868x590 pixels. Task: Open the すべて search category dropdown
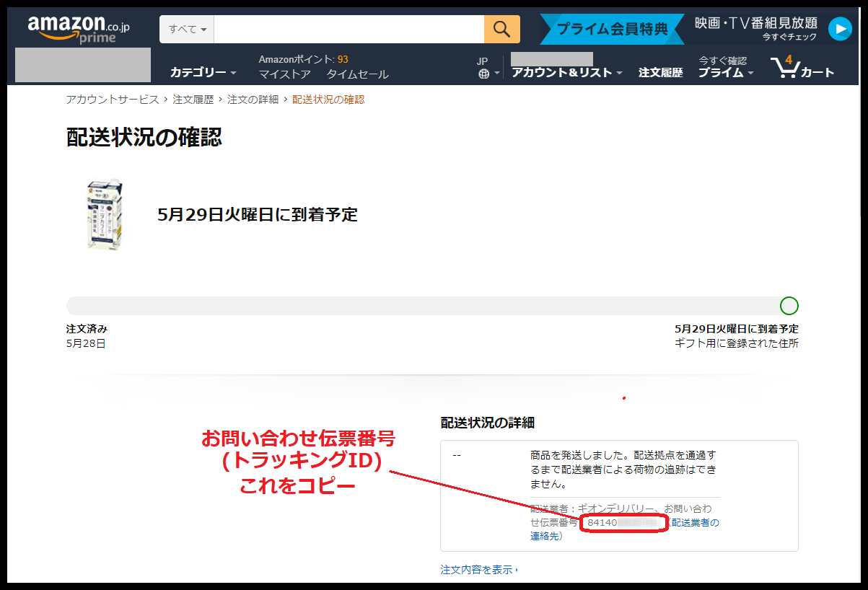[x=187, y=30]
